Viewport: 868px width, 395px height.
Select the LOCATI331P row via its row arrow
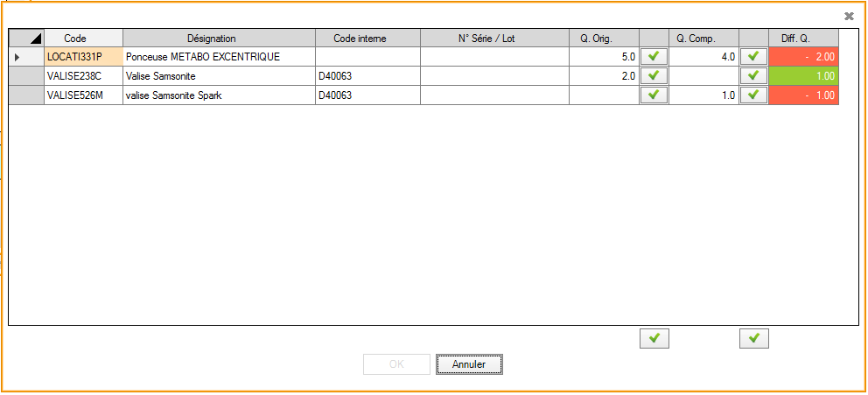pos(26,56)
